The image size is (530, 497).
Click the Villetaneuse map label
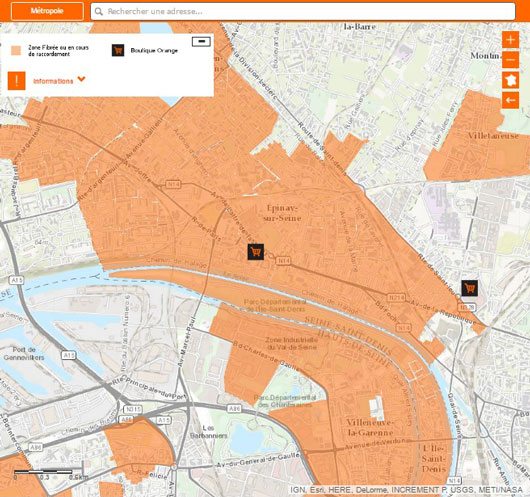[493, 136]
